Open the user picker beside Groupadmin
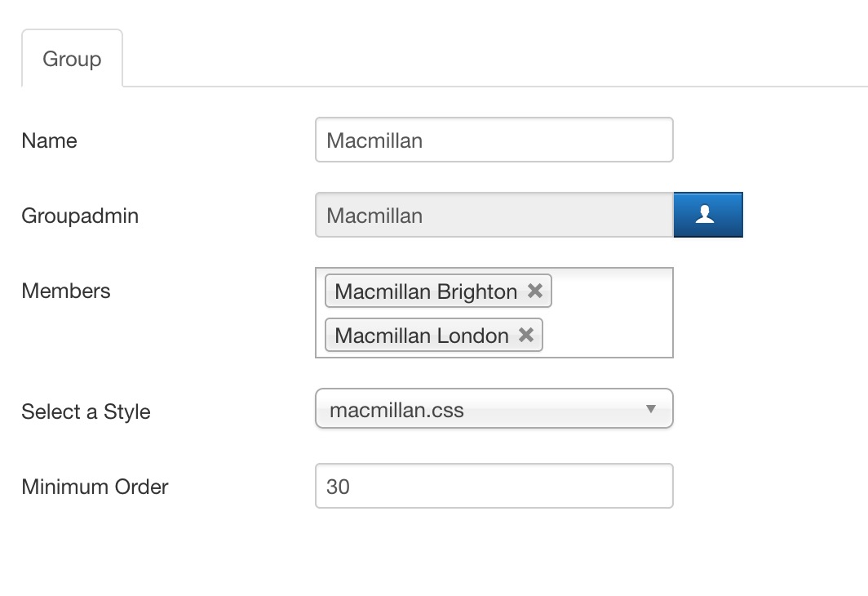The width and height of the screenshot is (868, 596). 707,215
